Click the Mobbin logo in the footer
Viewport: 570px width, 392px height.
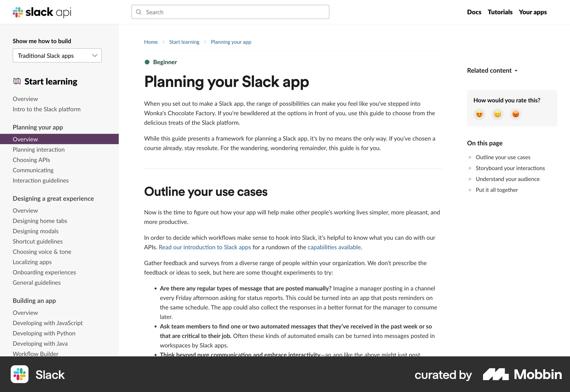pos(522,374)
